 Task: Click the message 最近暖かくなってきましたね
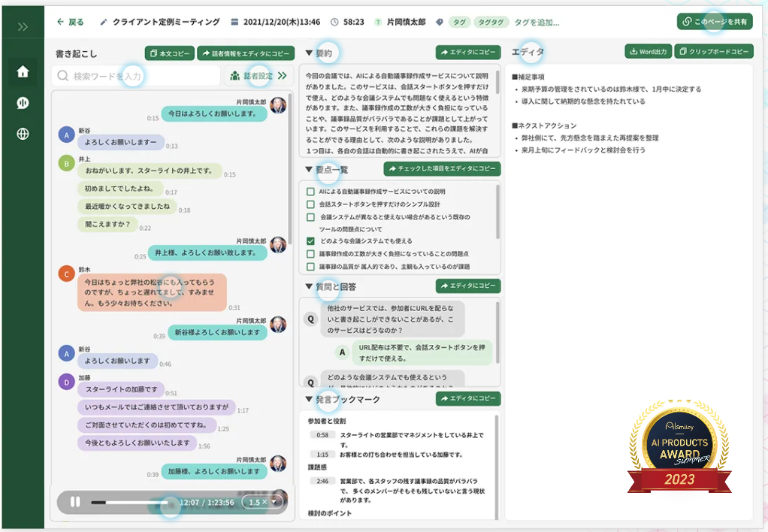pyautogui.click(x=127, y=206)
